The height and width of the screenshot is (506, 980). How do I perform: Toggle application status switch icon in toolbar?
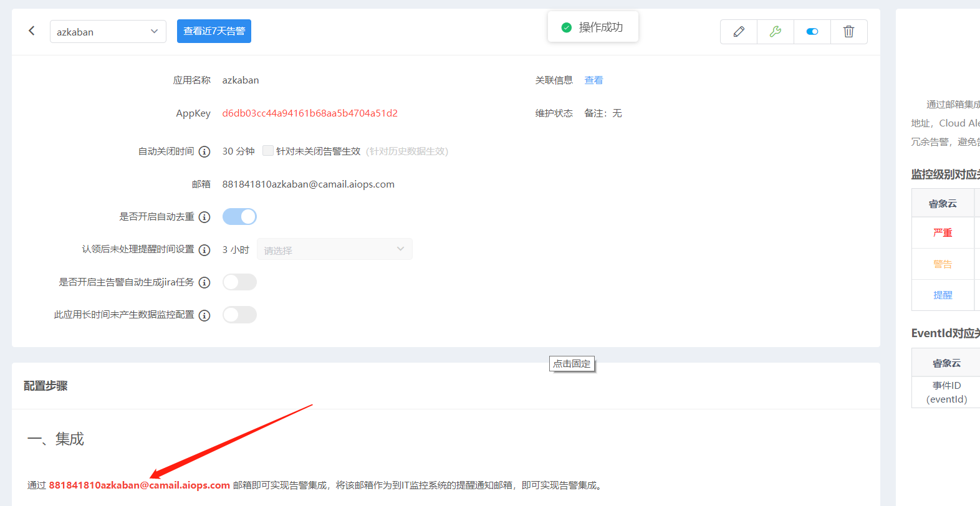pos(812,32)
